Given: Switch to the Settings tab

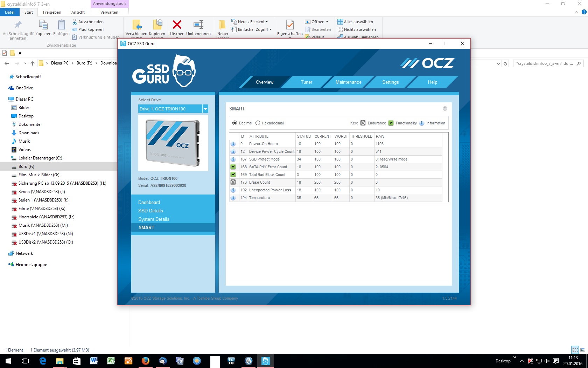Looking at the screenshot, I should click(391, 82).
